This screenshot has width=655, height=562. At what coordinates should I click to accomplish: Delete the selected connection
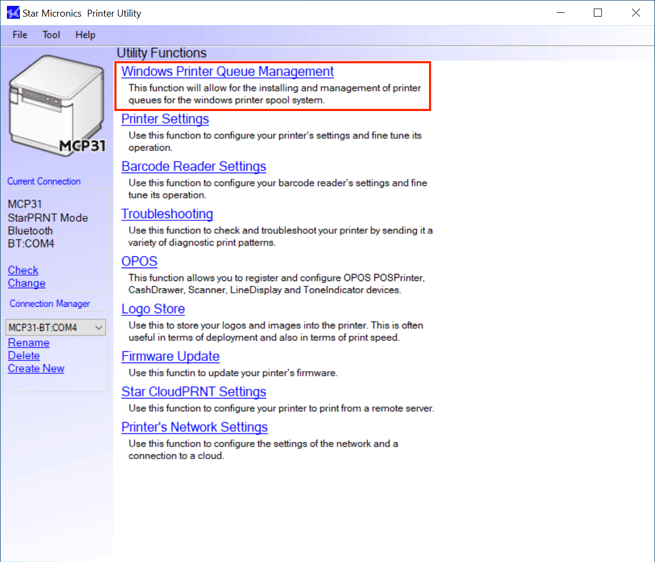24,356
